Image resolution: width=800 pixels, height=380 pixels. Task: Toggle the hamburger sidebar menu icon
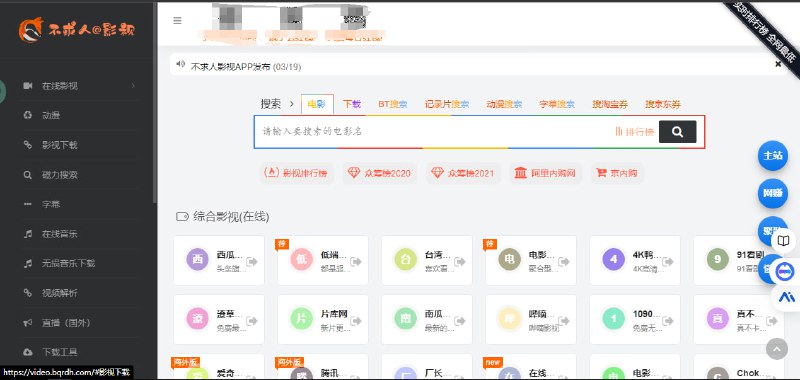pos(177,21)
